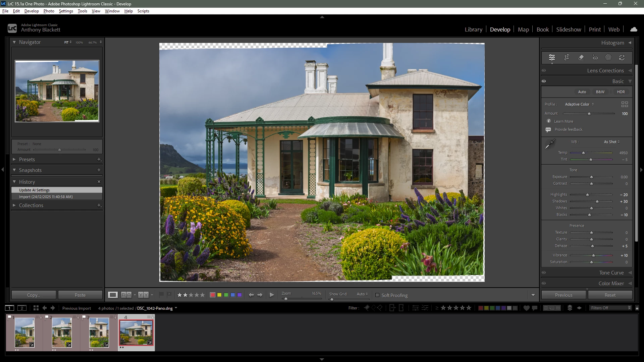Open toolbar content dropdown arrow
Image resolution: width=644 pixels, height=362 pixels.
(x=533, y=295)
